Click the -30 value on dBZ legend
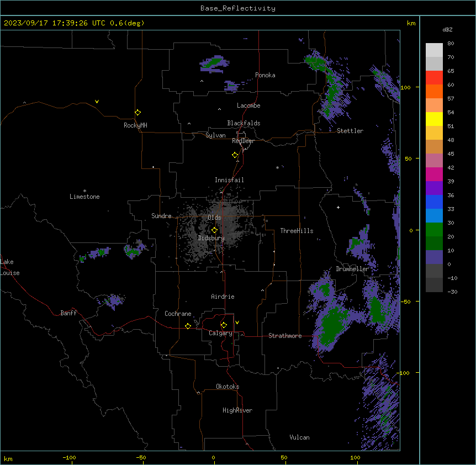This screenshot has height=465, width=476. [x=452, y=292]
